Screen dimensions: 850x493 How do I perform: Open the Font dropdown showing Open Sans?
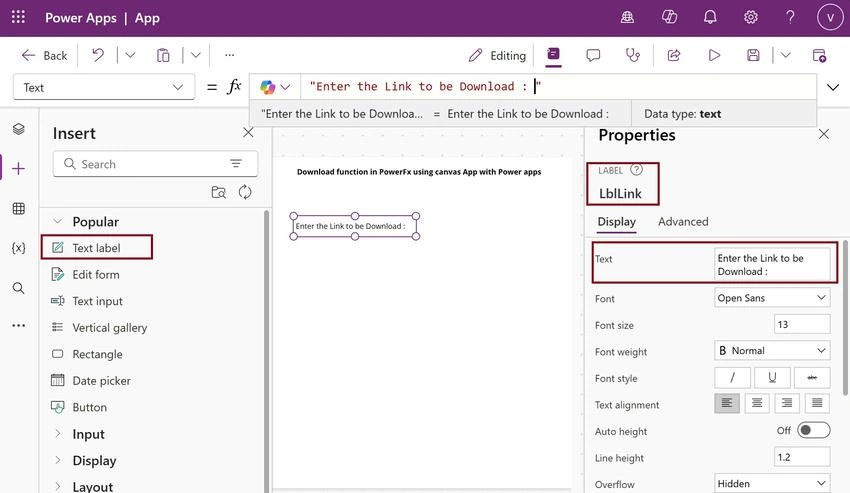point(772,298)
